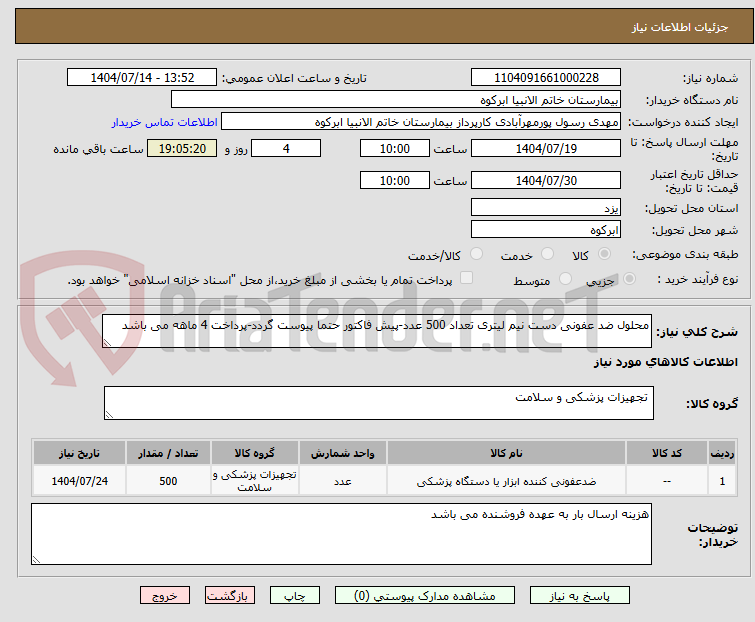The image size is (755, 622).
Task: Click the delivery province field یزد
Action: pyautogui.click(x=546, y=207)
